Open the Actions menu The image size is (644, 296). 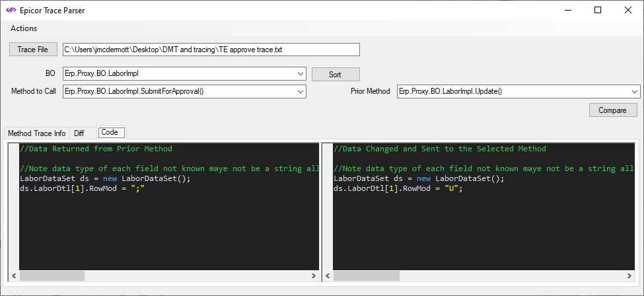point(24,28)
